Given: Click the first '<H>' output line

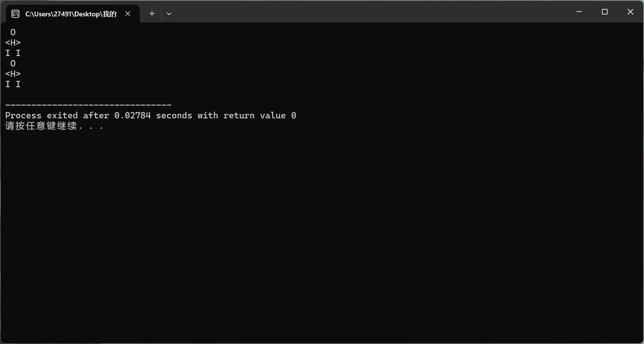Looking at the screenshot, I should pyautogui.click(x=13, y=43).
